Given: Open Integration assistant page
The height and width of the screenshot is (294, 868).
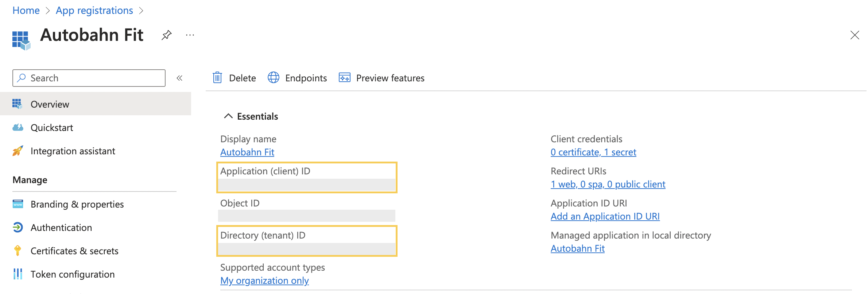Looking at the screenshot, I should tap(96, 151).
